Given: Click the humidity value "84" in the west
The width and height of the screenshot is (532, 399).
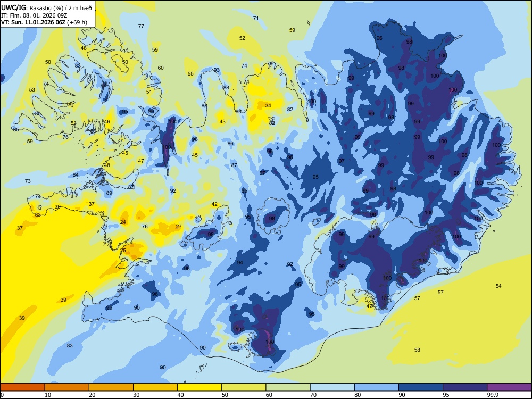Looking at the screenshot, I should point(76,175).
